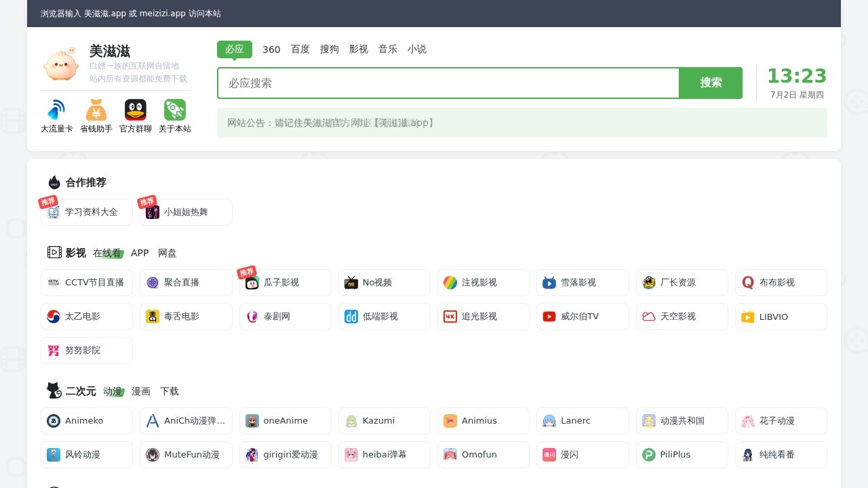The width and height of the screenshot is (868, 488).
Task: Open 雪落影视 site card
Action: (x=583, y=283)
